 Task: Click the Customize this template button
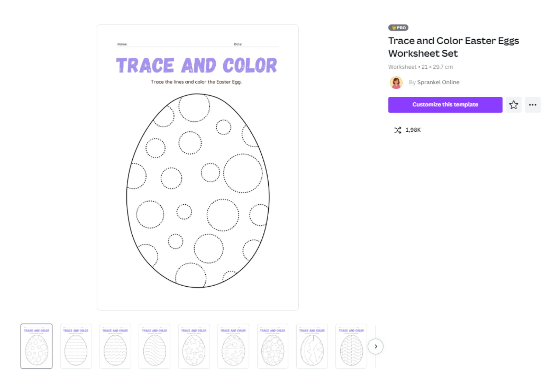445,105
